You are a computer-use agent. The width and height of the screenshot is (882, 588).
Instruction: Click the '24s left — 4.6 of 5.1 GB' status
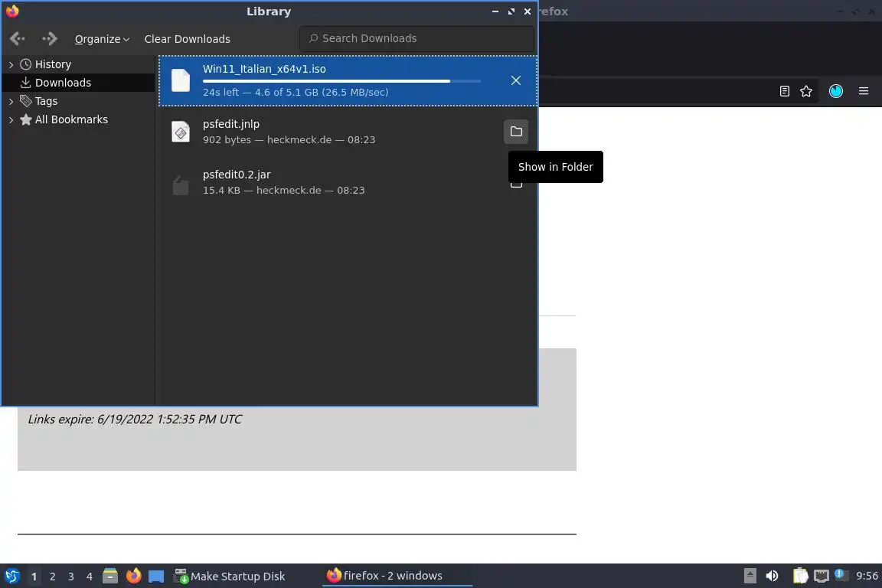pos(296,93)
